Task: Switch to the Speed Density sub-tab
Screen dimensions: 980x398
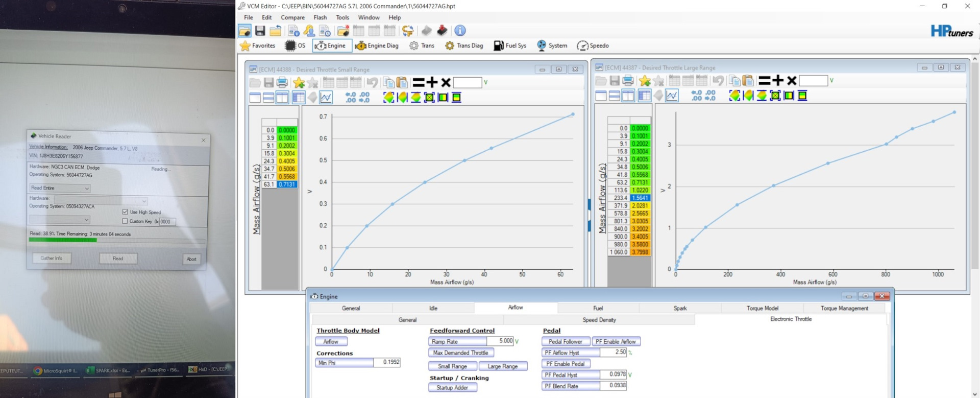Action: click(599, 320)
